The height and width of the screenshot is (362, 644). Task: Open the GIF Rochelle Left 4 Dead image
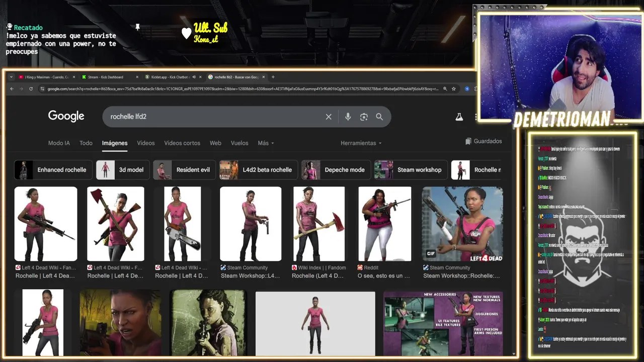click(462, 224)
